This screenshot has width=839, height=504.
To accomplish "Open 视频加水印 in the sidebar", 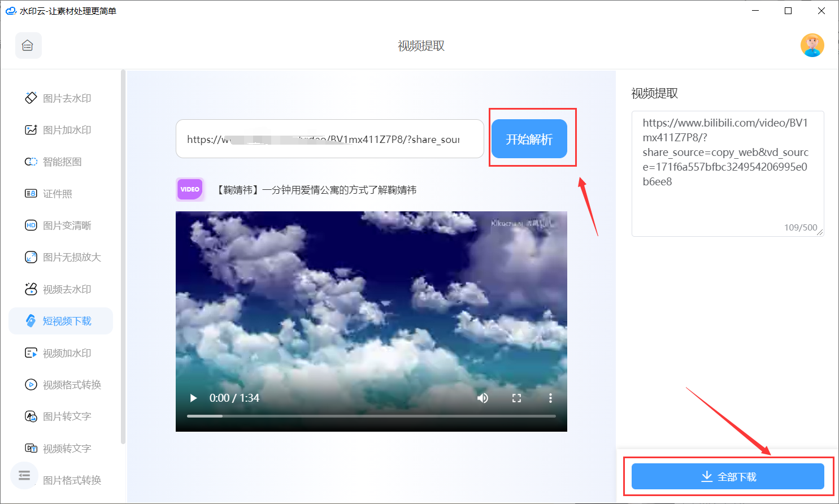I will [60, 353].
